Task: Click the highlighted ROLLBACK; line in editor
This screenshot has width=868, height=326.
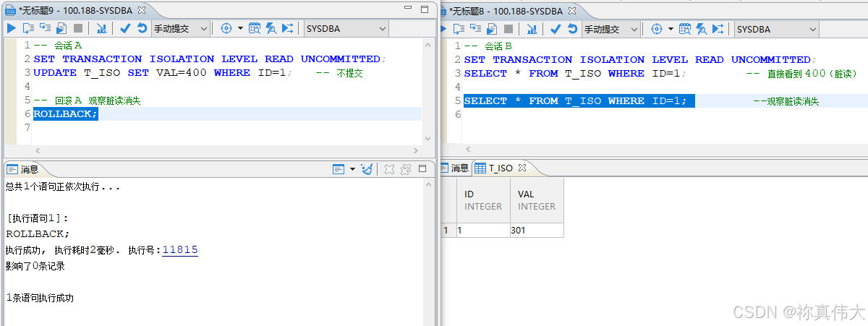Action: point(65,114)
